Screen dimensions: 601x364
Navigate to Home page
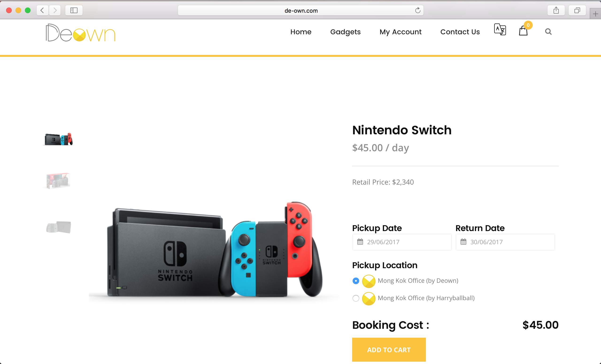point(300,32)
